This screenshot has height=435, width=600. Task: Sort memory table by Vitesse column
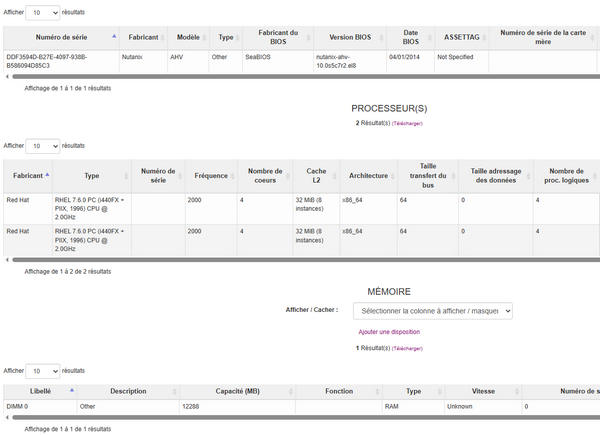click(484, 391)
